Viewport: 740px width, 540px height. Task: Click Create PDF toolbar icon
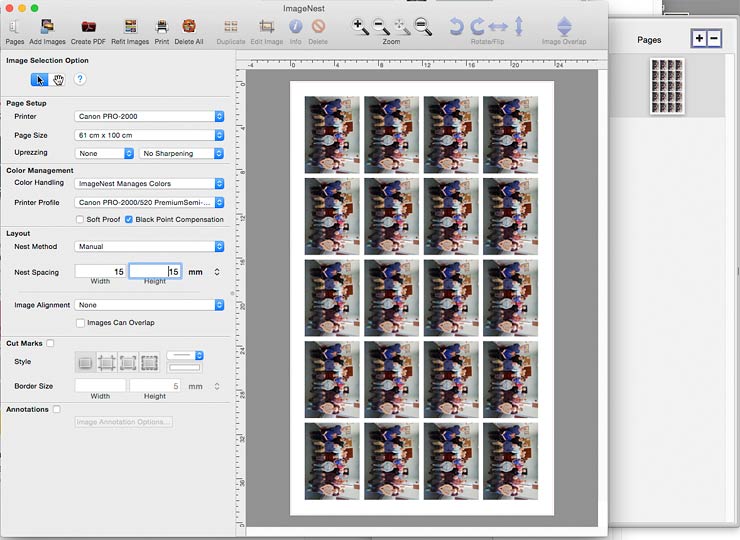88,31
